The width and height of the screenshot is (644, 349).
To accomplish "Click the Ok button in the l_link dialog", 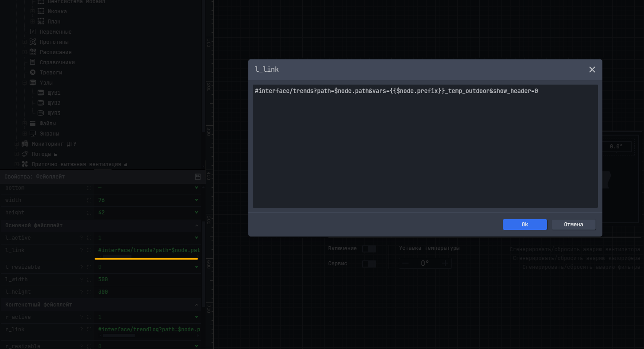I will 524,225.
